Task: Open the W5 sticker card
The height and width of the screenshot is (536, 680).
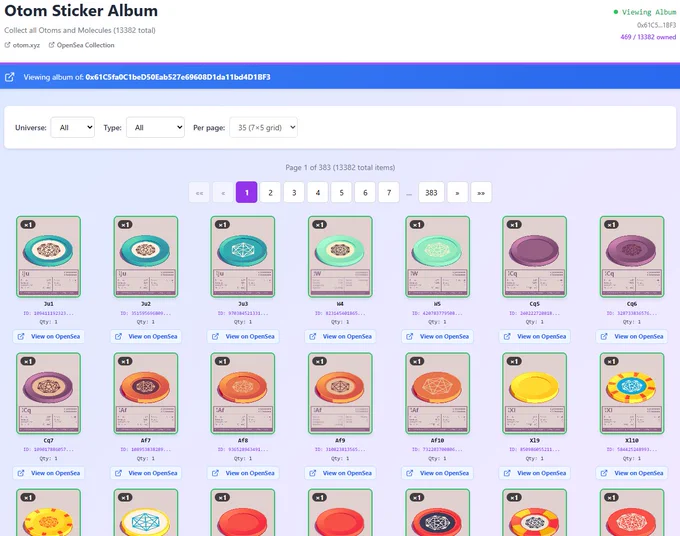Action: point(437,257)
